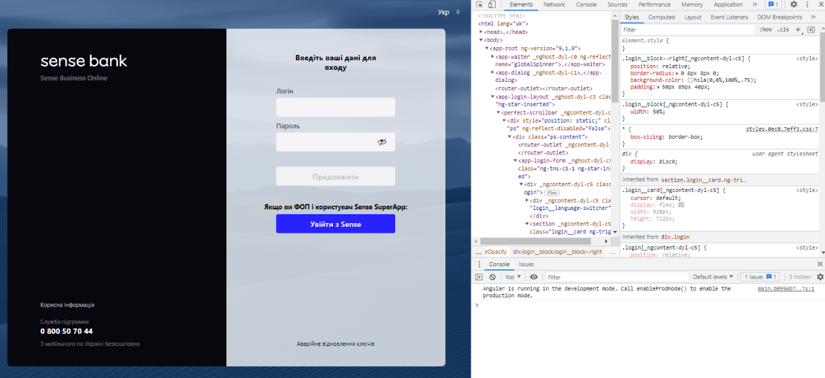Open the DOM Breakpoints tab

[780, 17]
